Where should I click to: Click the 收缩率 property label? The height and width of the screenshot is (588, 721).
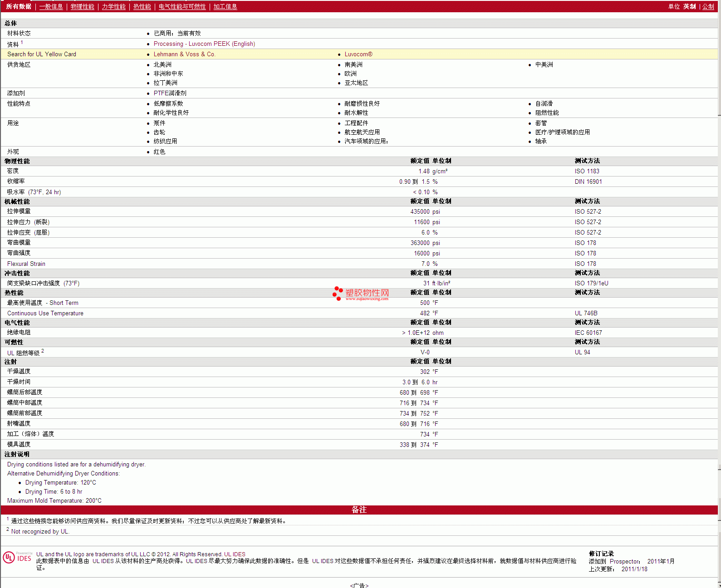click(x=16, y=181)
